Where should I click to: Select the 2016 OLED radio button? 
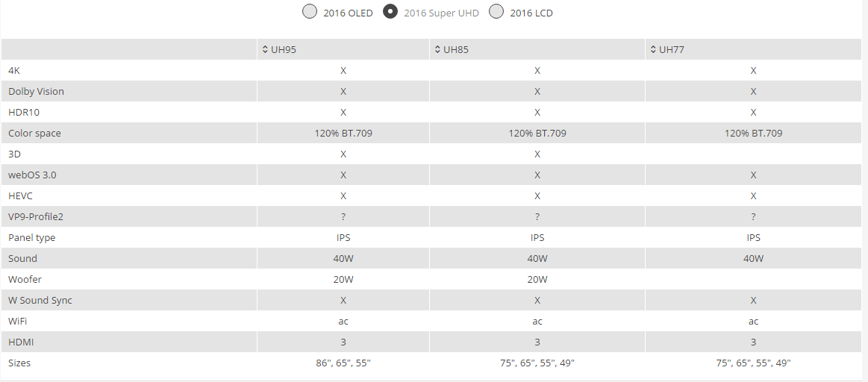[310, 12]
